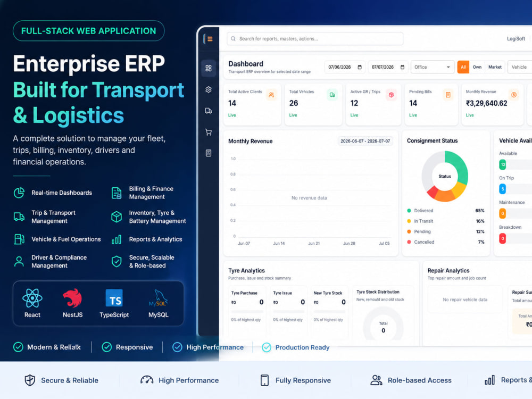Click the Dashboard heading

pyautogui.click(x=246, y=64)
